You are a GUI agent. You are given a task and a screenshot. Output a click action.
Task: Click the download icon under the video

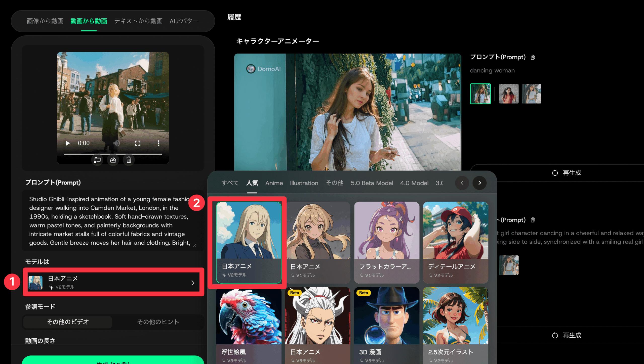[113, 160]
